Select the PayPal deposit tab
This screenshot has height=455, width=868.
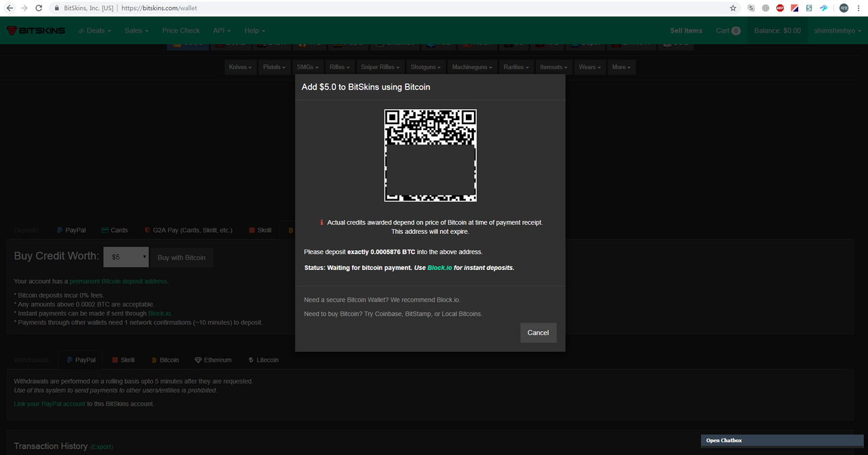point(71,230)
